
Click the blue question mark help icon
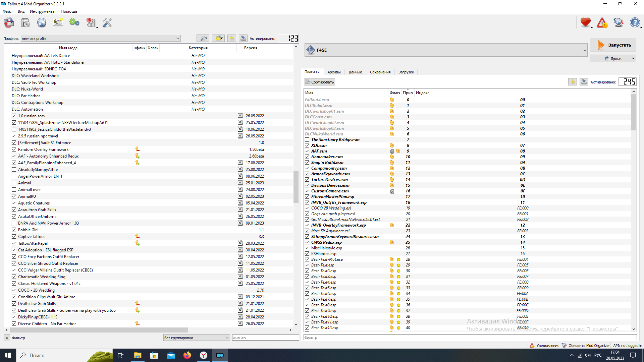[635, 23]
